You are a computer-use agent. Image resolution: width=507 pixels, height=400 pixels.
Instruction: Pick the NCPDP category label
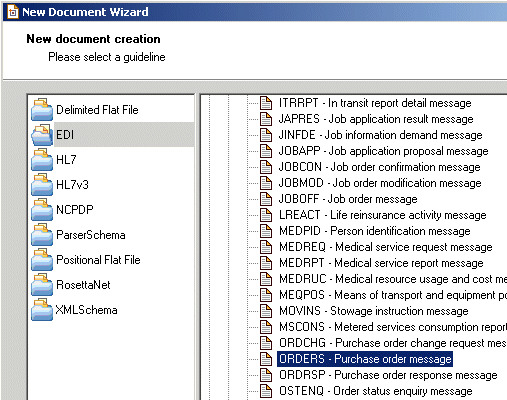[75, 210]
